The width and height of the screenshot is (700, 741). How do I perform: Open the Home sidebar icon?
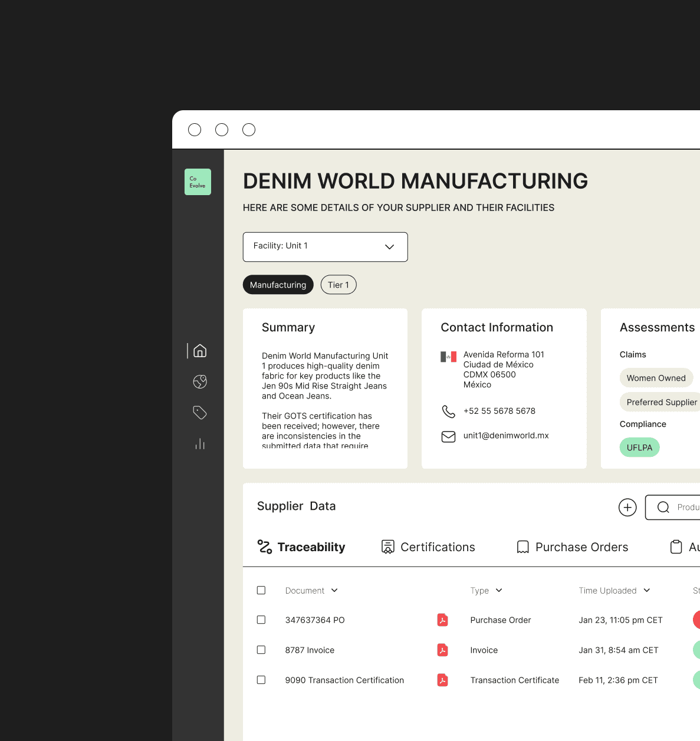click(200, 351)
